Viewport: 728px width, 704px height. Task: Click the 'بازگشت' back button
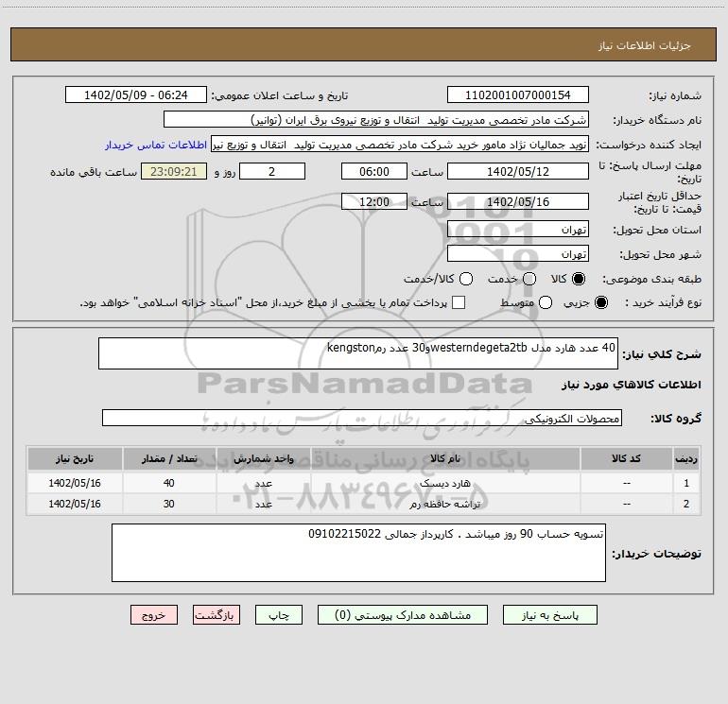(x=217, y=615)
